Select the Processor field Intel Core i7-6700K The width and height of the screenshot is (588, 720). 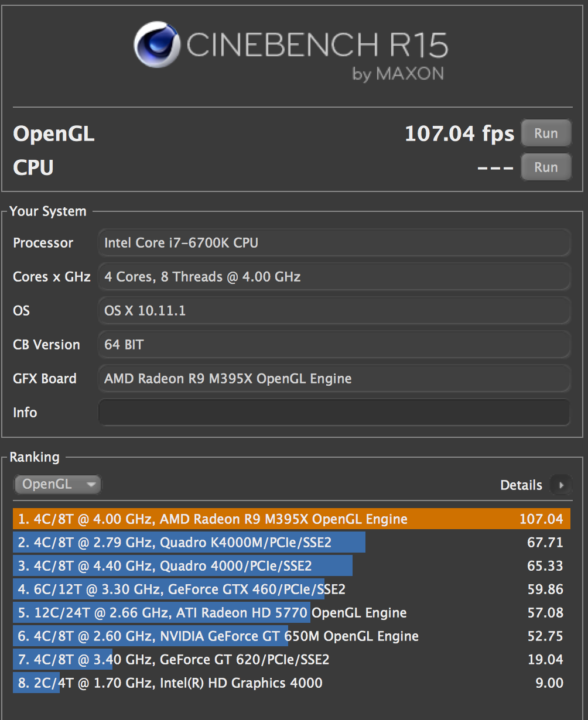tap(334, 242)
